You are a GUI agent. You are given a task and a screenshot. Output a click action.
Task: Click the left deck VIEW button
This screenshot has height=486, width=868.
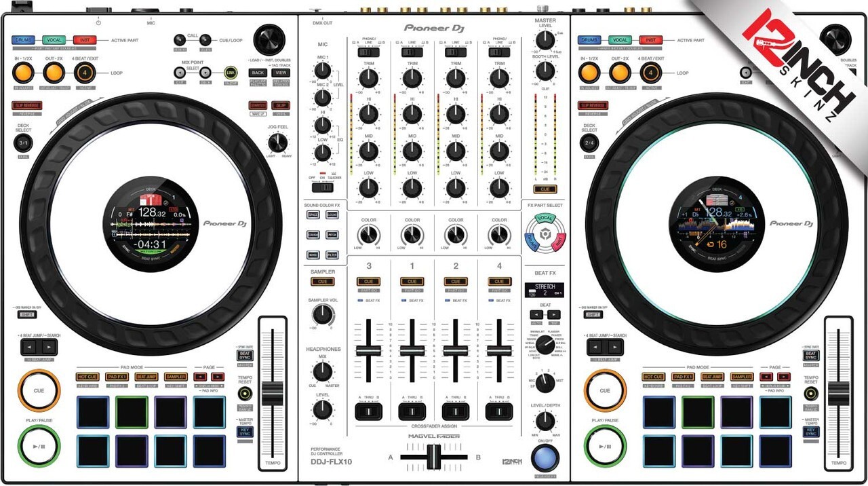click(x=281, y=73)
